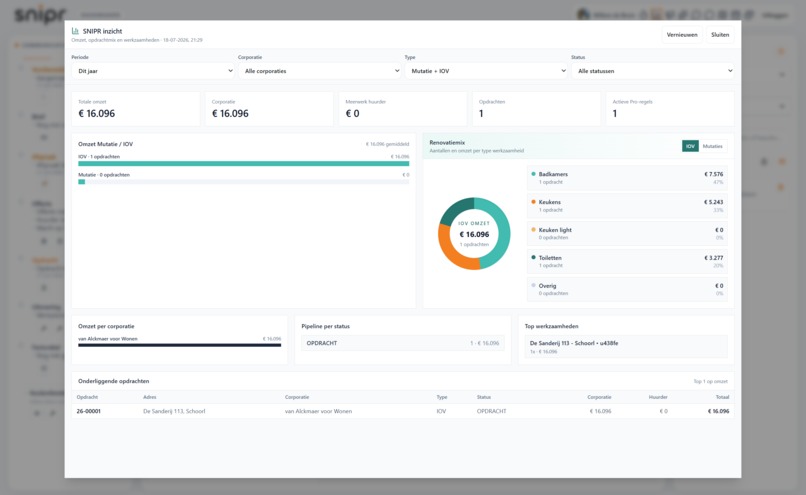Select the Overig row in Renovatiemix
The height and width of the screenshot is (495, 806).
[x=627, y=289]
